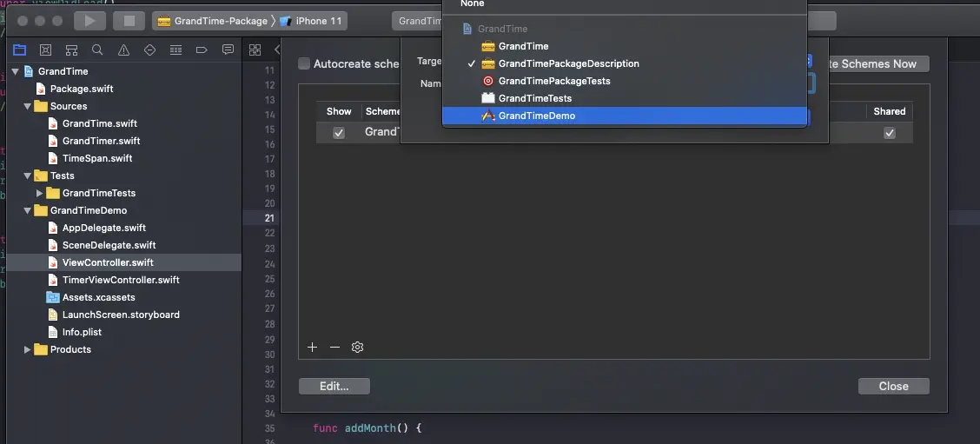Toggle the Shared checkbox for scheme row

890,133
